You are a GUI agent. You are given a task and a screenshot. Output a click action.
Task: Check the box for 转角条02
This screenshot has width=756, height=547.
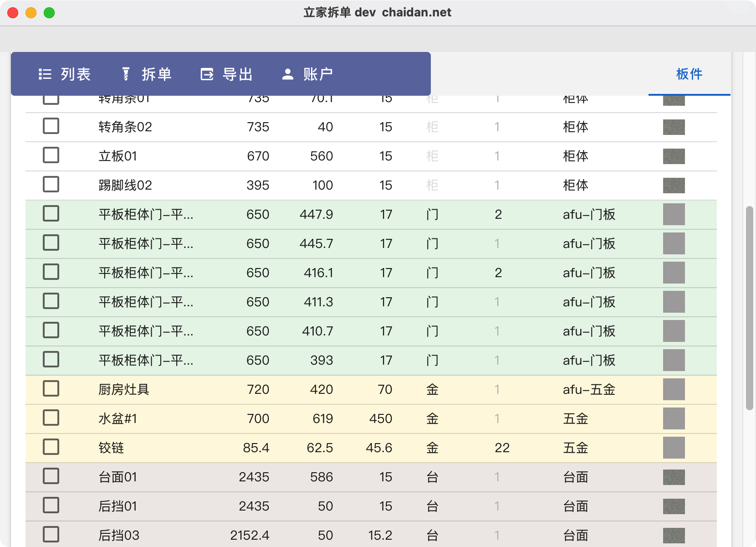(x=51, y=126)
